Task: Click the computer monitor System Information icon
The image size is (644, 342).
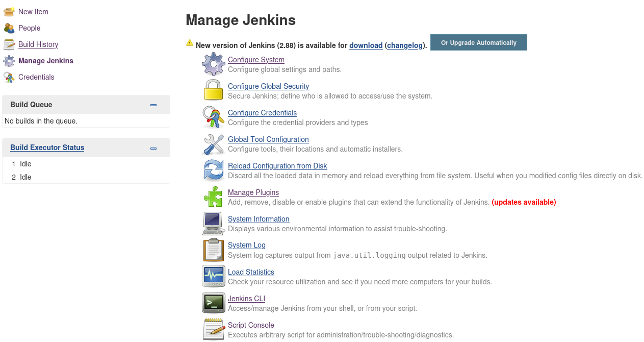Action: coord(213,224)
